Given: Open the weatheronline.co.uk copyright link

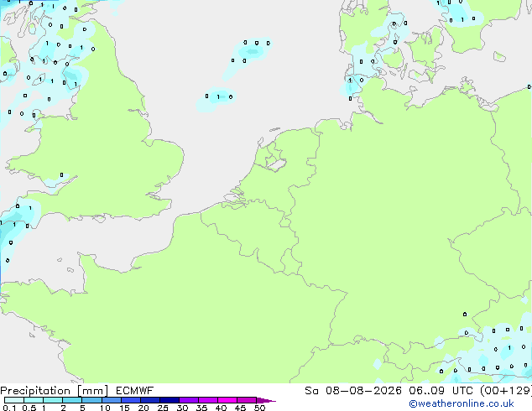Looking at the screenshot, I should click(x=462, y=403).
